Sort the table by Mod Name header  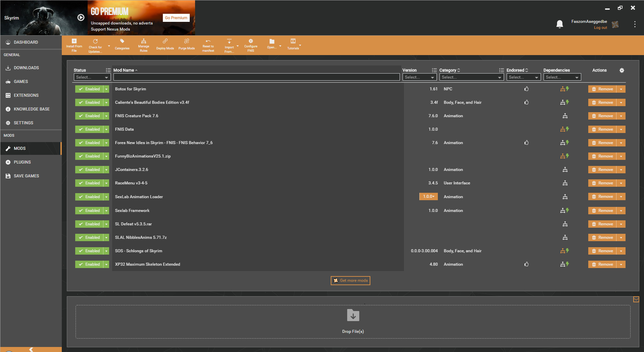(x=125, y=70)
